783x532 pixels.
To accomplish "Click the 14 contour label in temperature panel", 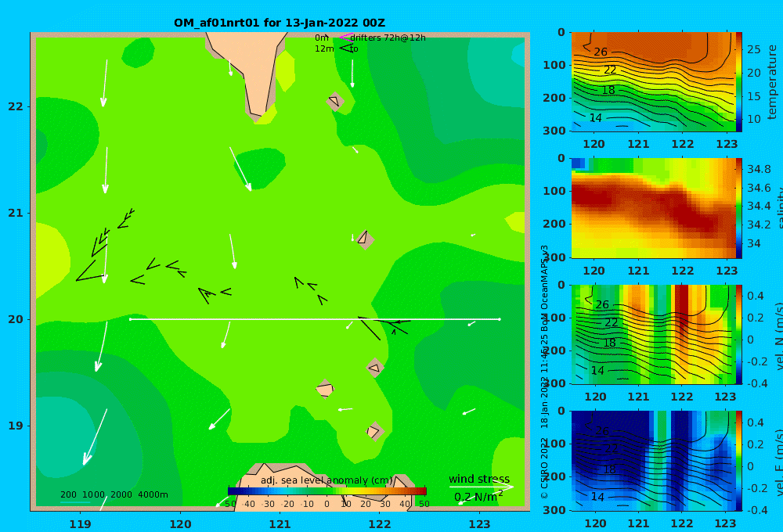I will tap(596, 118).
